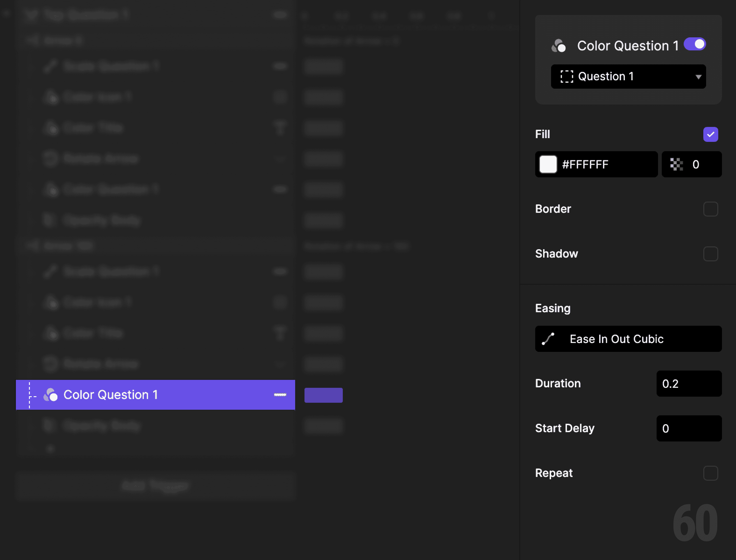Edit the Duration value of 0.2
Image resolution: width=736 pixels, height=560 pixels.
(689, 384)
